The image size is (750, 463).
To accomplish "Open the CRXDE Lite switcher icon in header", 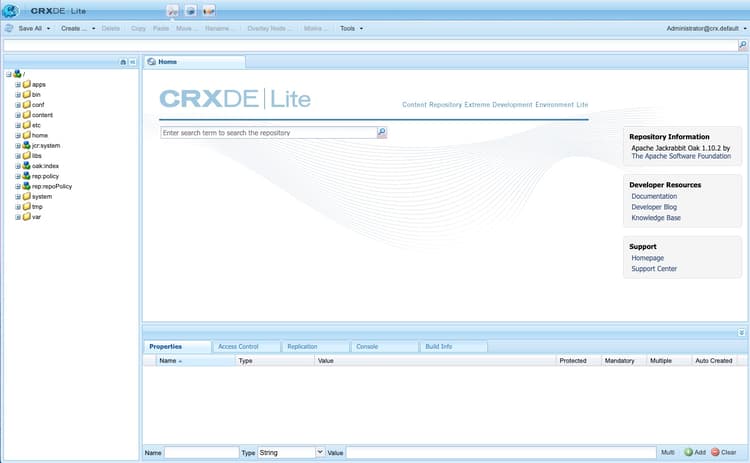I will (x=173, y=11).
